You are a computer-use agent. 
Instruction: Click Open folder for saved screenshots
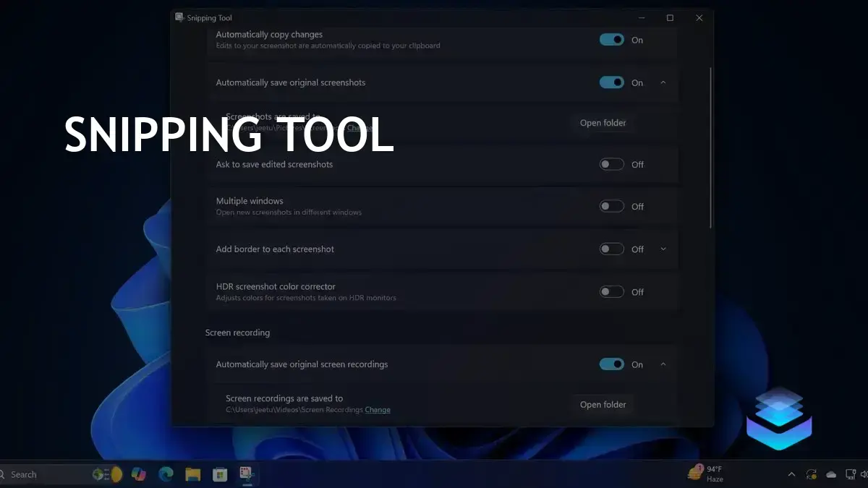[x=603, y=122]
